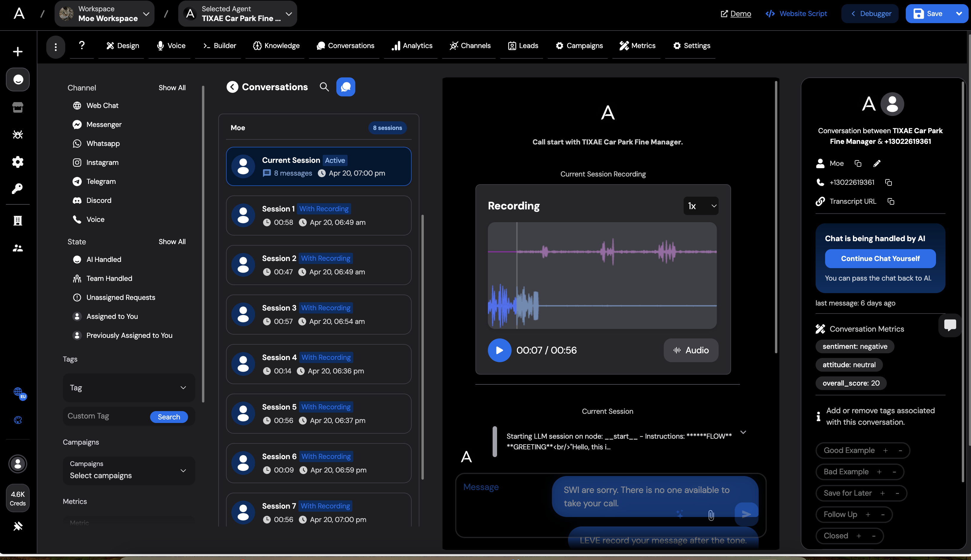Viewport: 971px width, 560px height.
Task: Filter by Web Chat channel
Action: click(x=95, y=105)
